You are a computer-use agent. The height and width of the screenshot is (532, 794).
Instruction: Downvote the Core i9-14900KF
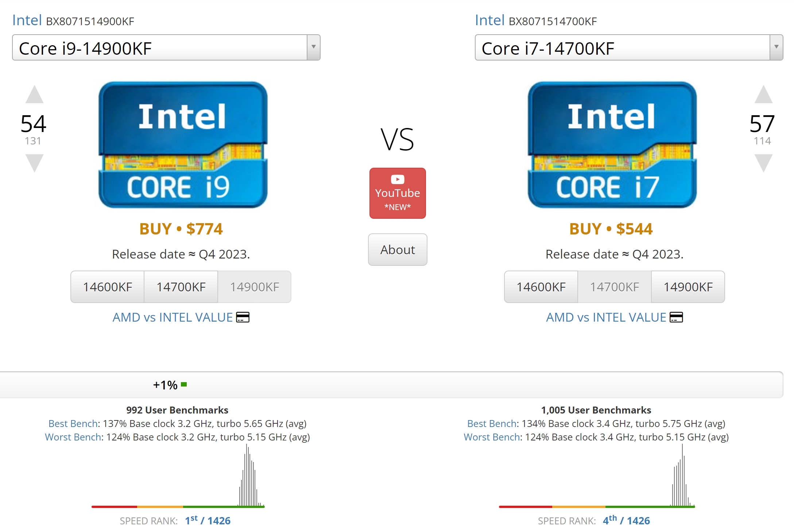34,163
